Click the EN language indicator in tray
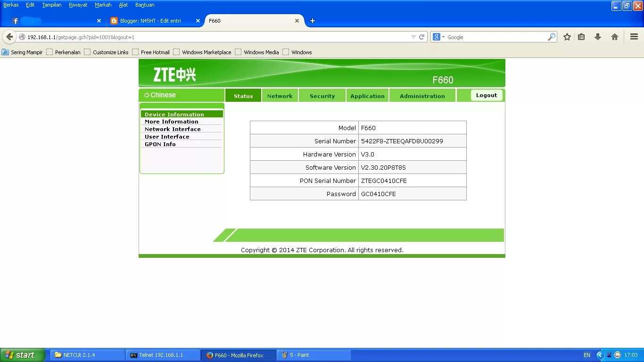 coord(587,355)
